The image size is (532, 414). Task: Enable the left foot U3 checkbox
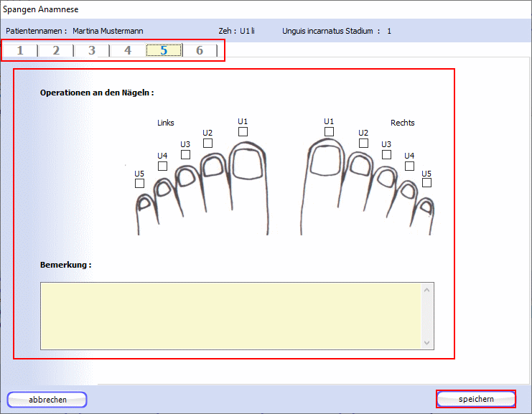(186, 155)
